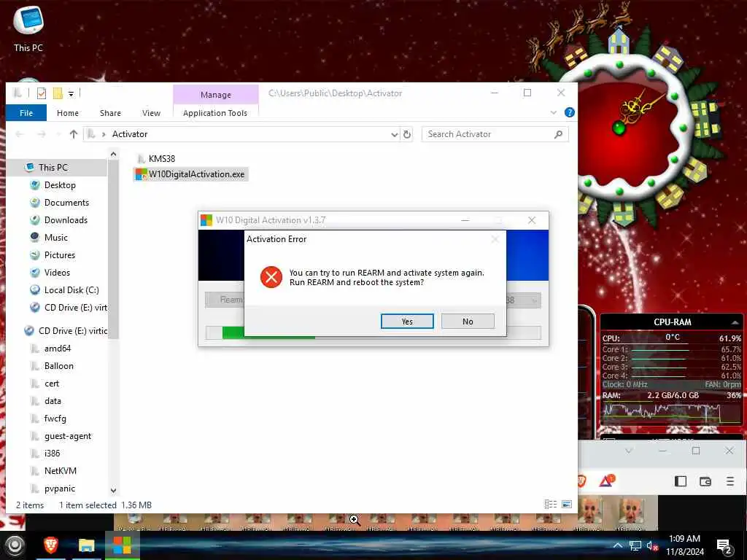The height and width of the screenshot is (560, 747).
Task: Switch to the Home ribbon tab
Action: coord(68,113)
